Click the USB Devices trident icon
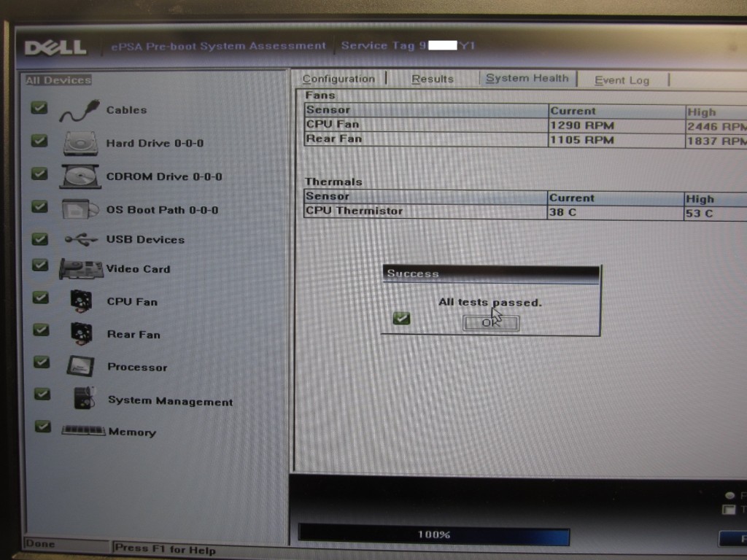The height and width of the screenshot is (560, 747). [x=81, y=239]
